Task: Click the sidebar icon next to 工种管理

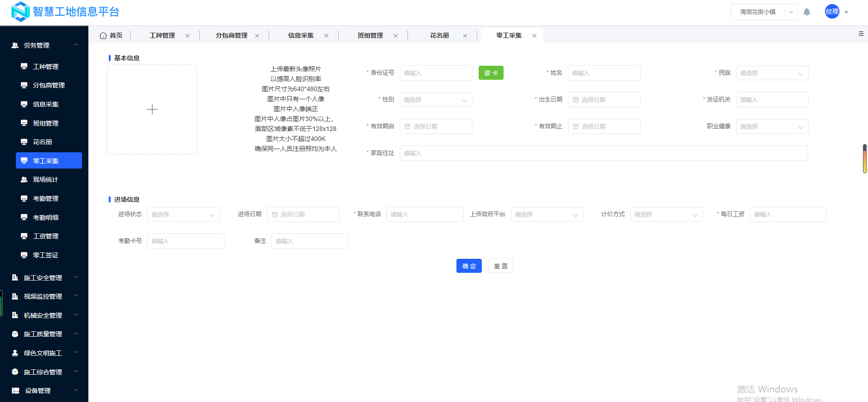Action: pos(24,66)
